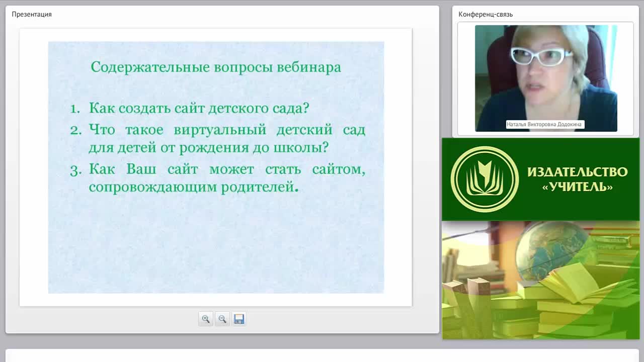Click the Издательство «Учитель» logo emblem
This screenshot has width=644, height=362.
(485, 179)
